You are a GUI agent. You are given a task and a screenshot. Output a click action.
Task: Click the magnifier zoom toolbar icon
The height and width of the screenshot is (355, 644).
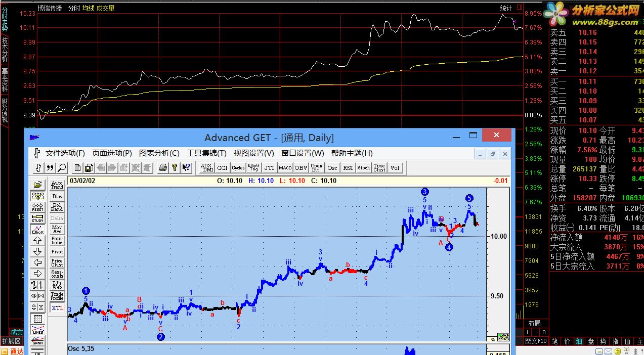click(x=62, y=168)
